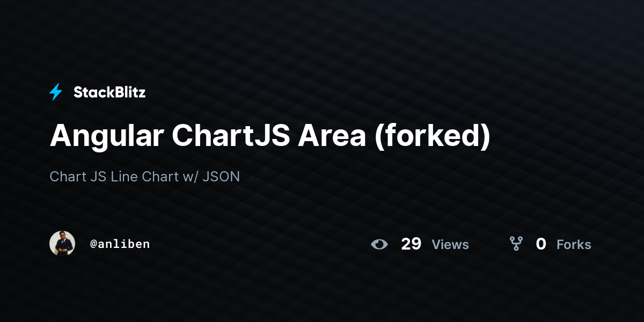Click the word "ChartJS" in the heading
The height and width of the screenshot is (322, 644).
(231, 136)
